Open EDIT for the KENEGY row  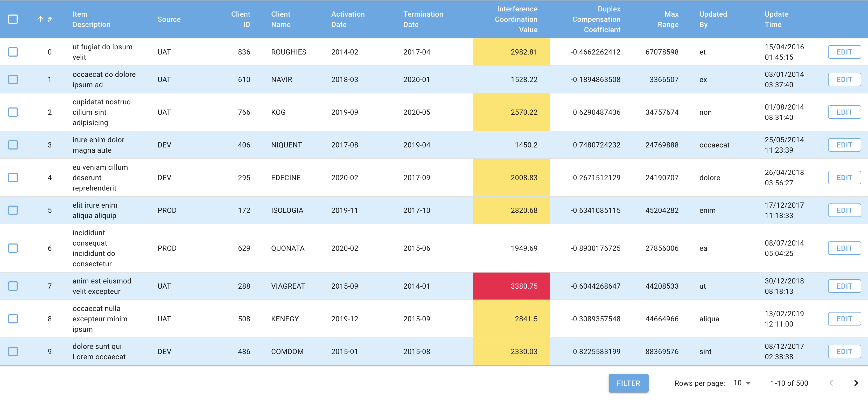coord(844,319)
